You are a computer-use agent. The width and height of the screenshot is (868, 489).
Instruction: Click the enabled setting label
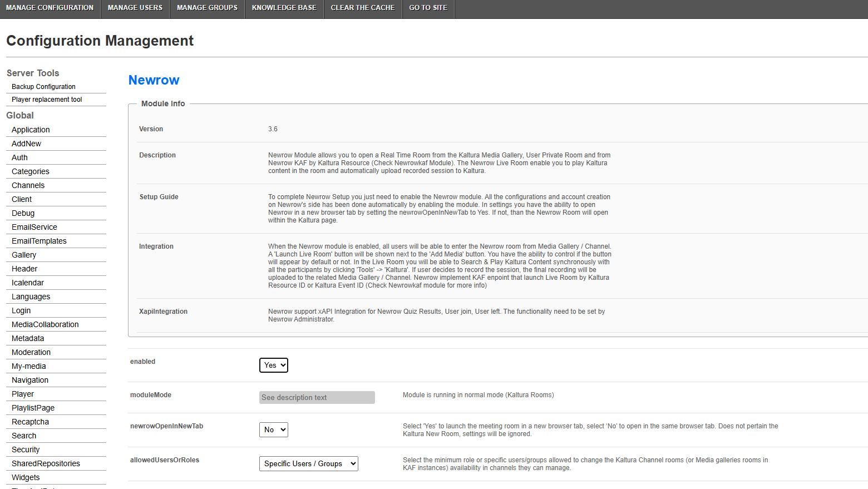[x=143, y=362]
